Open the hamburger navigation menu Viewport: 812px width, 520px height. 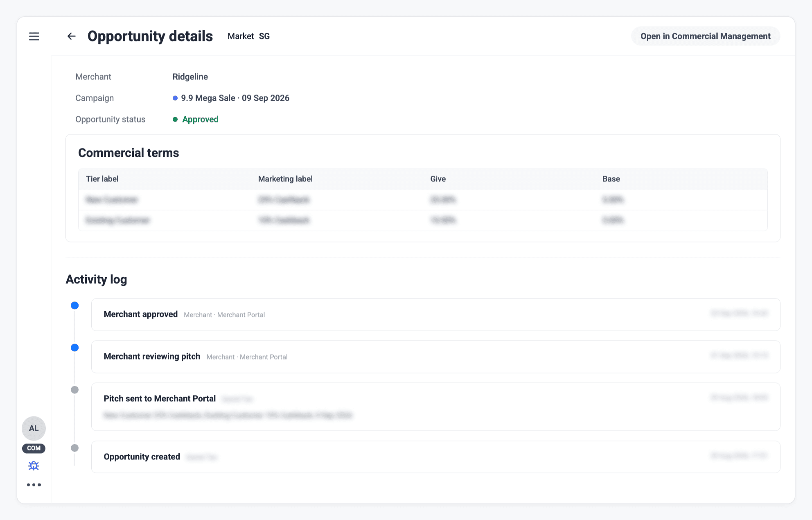tap(34, 36)
